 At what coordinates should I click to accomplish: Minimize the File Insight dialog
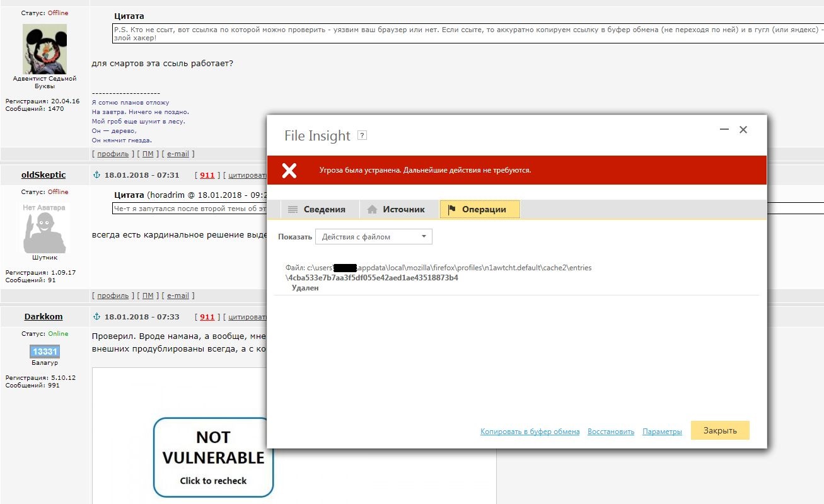(725, 130)
